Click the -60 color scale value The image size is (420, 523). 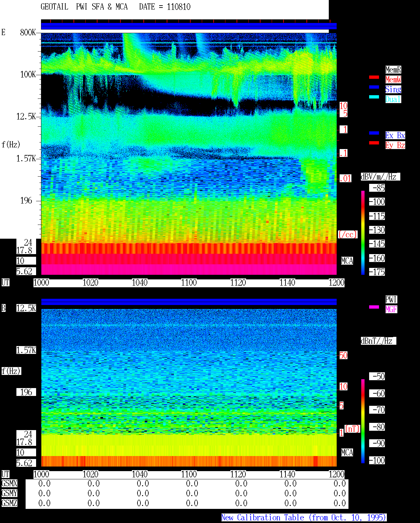coord(377,393)
